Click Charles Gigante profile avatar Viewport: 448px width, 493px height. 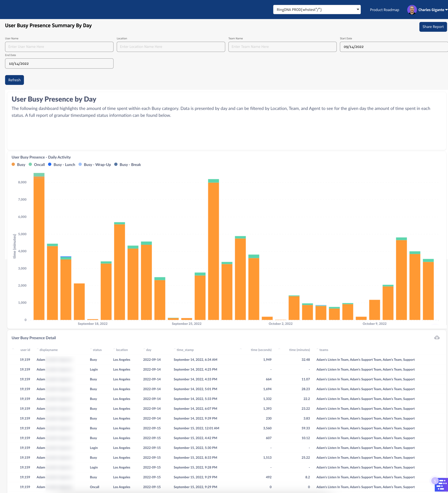pyautogui.click(x=412, y=10)
